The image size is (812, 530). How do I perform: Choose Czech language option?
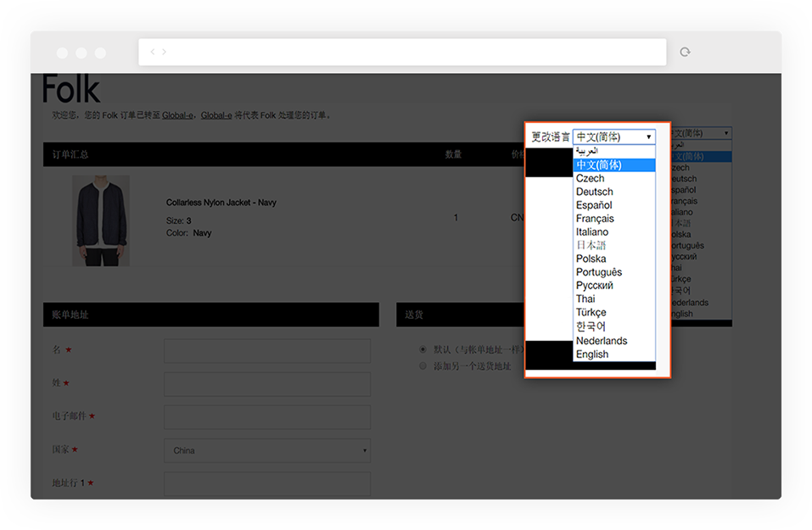click(x=614, y=178)
